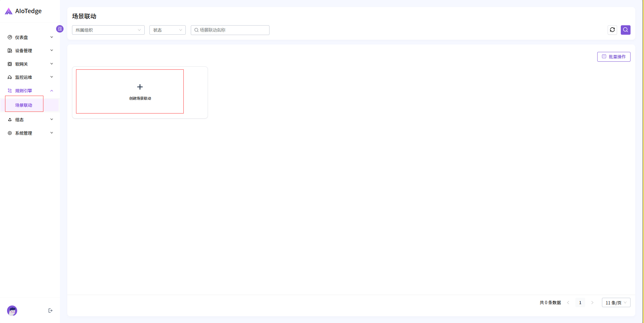Select page 1 in pagination
Viewport: 644px width, 323px height.
tap(580, 302)
